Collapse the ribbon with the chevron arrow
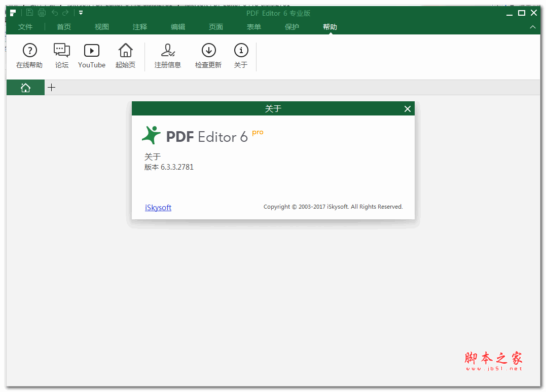The width and height of the screenshot is (546, 392). pos(532,27)
